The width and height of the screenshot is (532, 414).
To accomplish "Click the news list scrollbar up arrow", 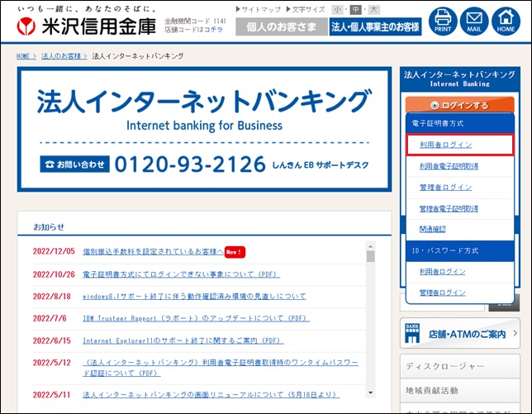I will click(371, 245).
